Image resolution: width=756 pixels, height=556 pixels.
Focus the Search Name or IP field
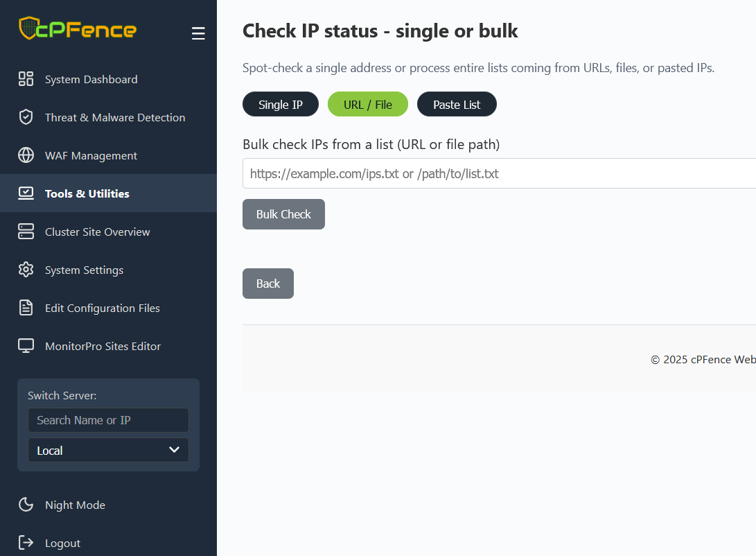(x=109, y=420)
